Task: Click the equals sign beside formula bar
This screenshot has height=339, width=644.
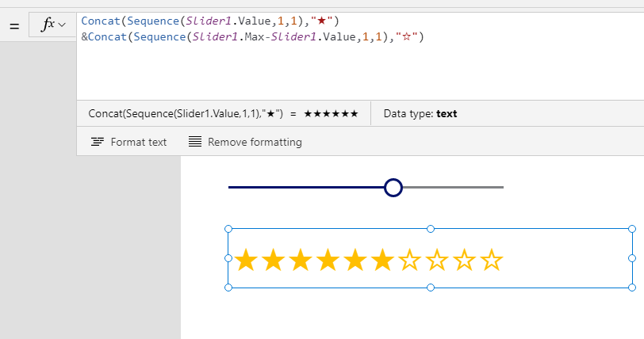Action: point(14,26)
